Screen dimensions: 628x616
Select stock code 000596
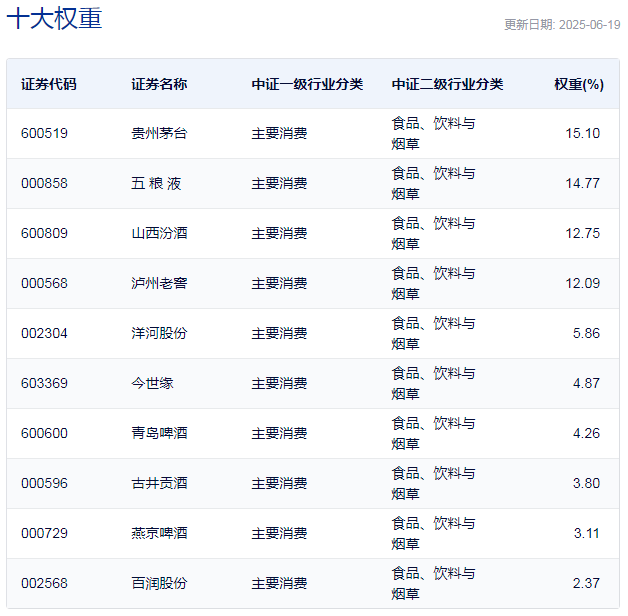point(44,483)
